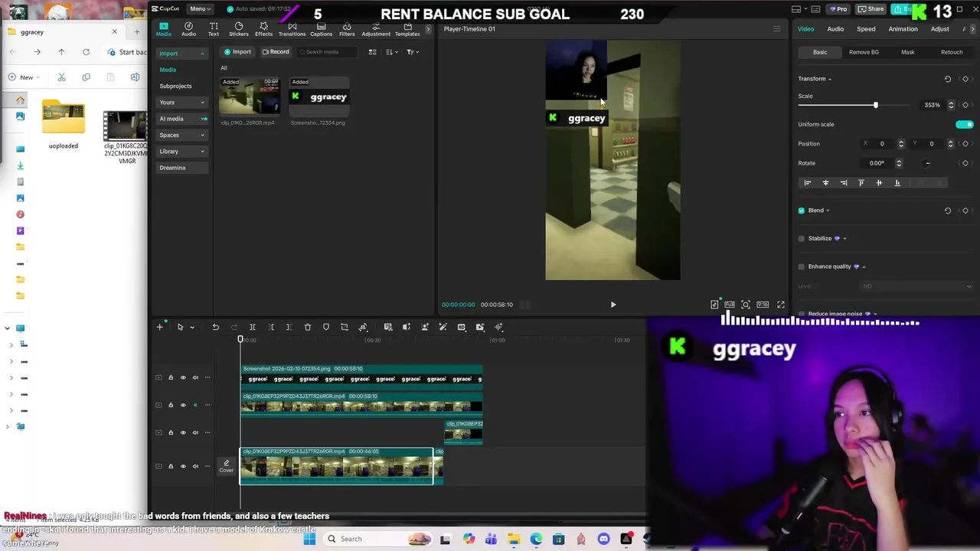The height and width of the screenshot is (551, 980).
Task: Click the Crop/loop icon in timeline toolbar
Action: point(345,328)
